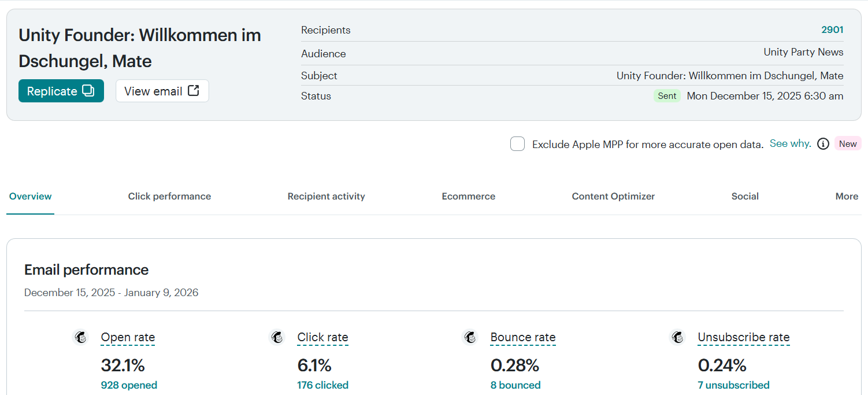The height and width of the screenshot is (395, 868).
Task: Click the Open rate label
Action: tap(128, 337)
